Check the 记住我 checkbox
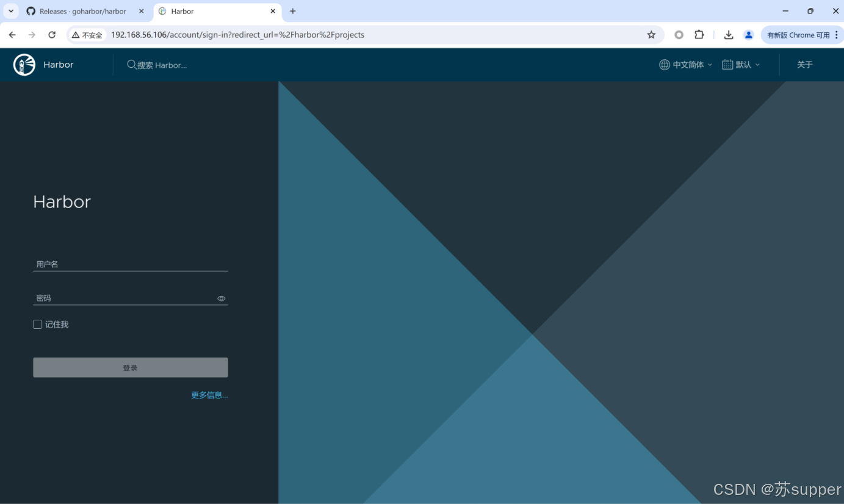Image resolution: width=844 pixels, height=504 pixels. click(38, 325)
